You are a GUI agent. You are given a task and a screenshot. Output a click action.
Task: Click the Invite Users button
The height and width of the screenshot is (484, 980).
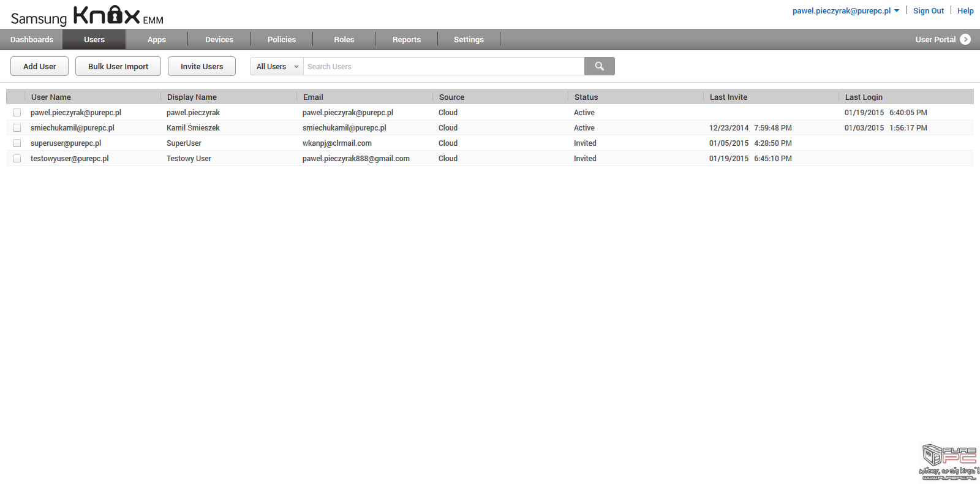202,67
